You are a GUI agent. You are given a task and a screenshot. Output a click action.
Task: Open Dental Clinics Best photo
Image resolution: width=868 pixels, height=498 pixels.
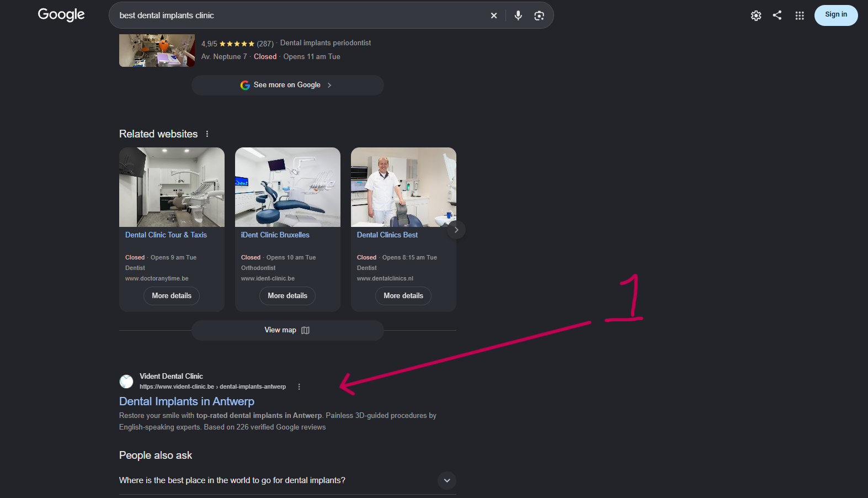point(403,187)
